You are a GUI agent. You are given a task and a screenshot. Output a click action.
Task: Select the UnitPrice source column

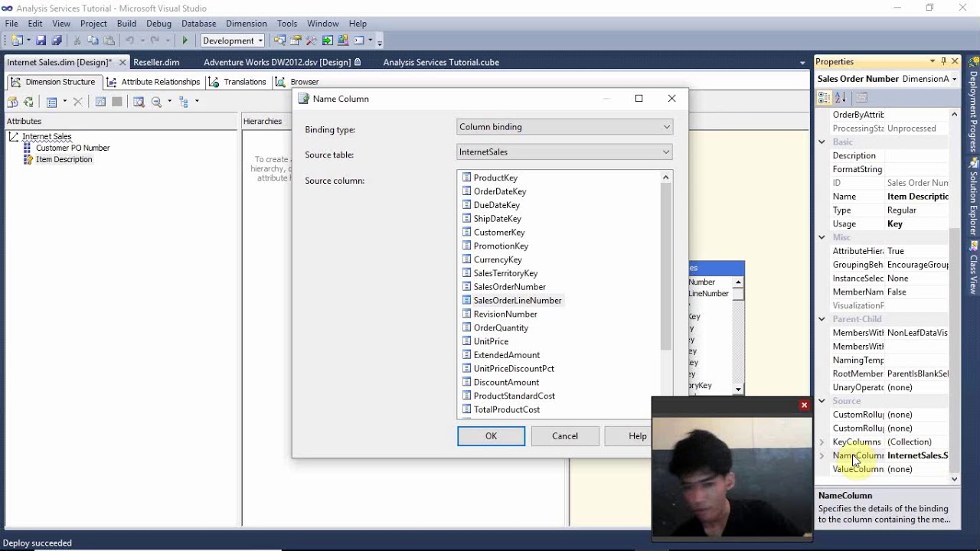491,341
